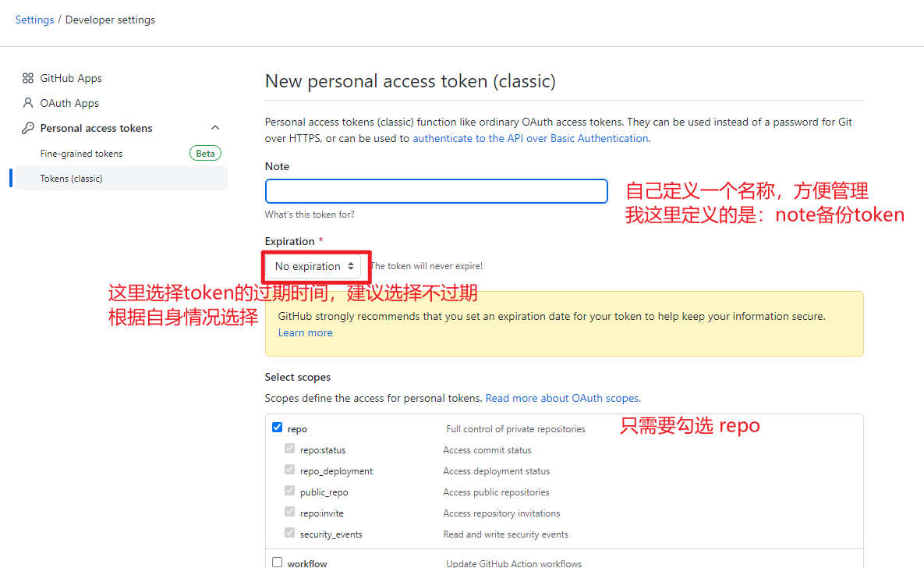Select Personal access tokens sidebar item
The width and height of the screenshot is (924, 568).
96,128
